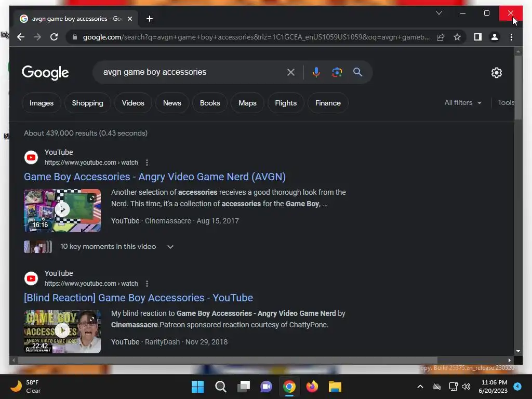532x399 pixels.
Task: Search by image with Google Lens
Action: click(x=337, y=72)
